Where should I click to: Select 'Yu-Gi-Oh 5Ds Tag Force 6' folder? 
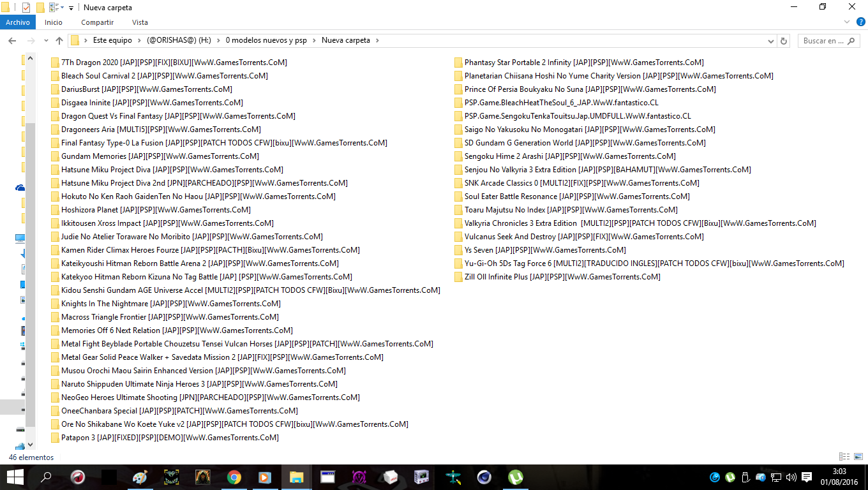click(x=649, y=264)
